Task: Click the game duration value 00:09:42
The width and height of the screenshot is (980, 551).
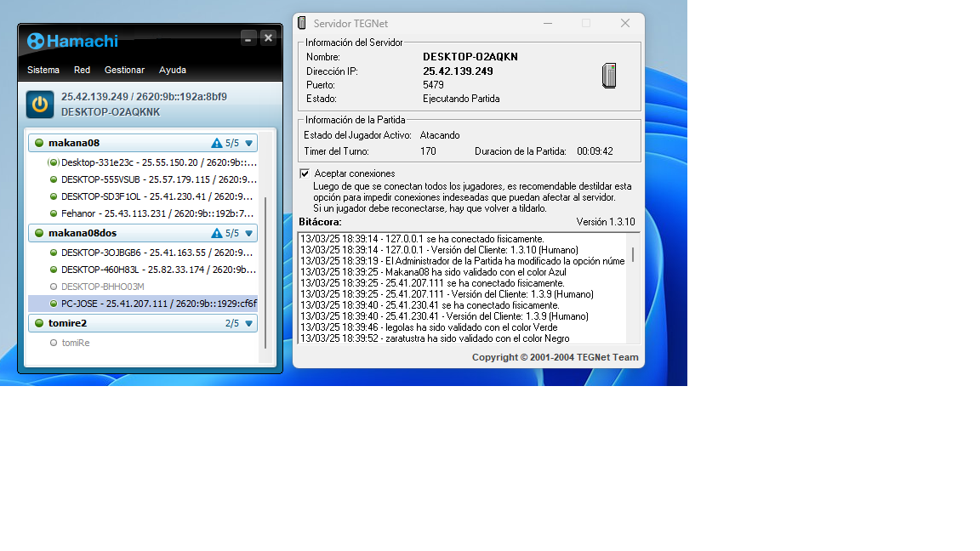Action: point(595,151)
